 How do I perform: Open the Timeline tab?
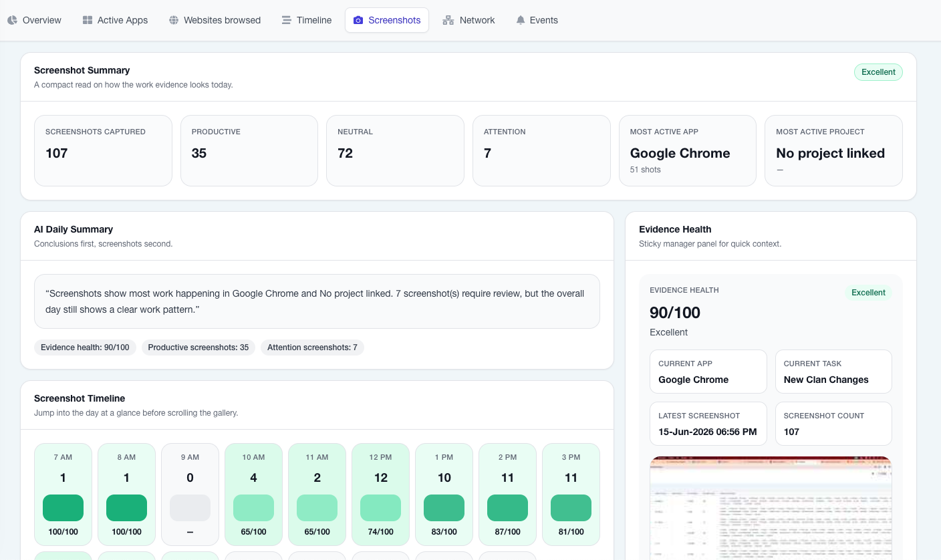[x=307, y=20]
